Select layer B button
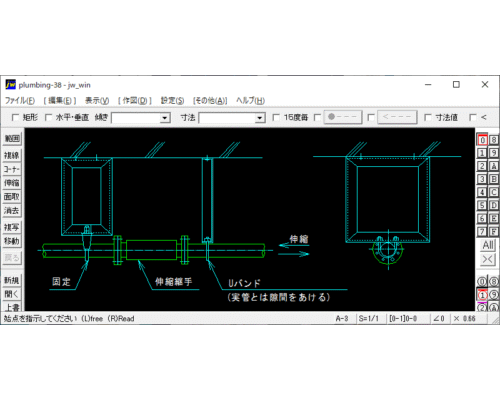 [x=494, y=179]
